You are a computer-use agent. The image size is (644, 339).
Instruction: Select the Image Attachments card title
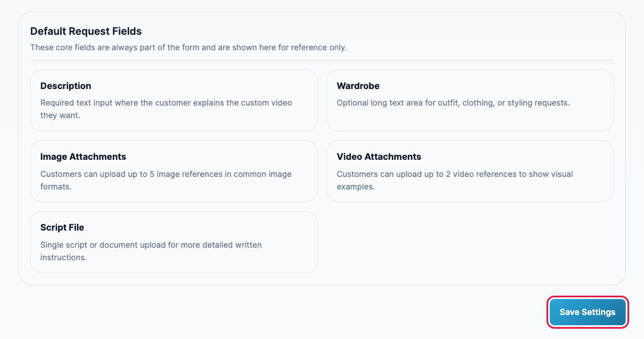click(83, 156)
